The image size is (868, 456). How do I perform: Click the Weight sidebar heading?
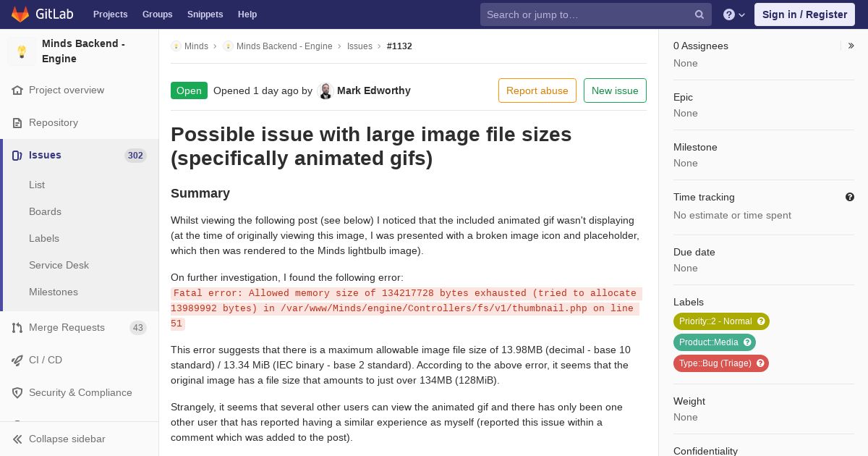(689, 401)
